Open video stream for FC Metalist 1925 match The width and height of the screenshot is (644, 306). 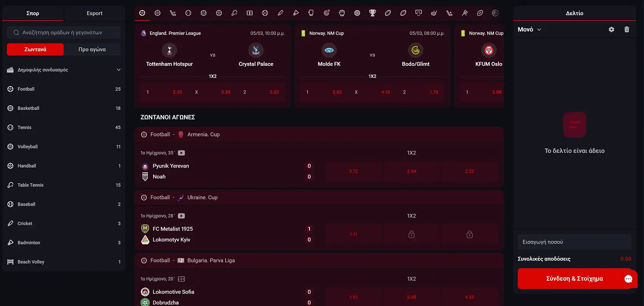coord(181,216)
